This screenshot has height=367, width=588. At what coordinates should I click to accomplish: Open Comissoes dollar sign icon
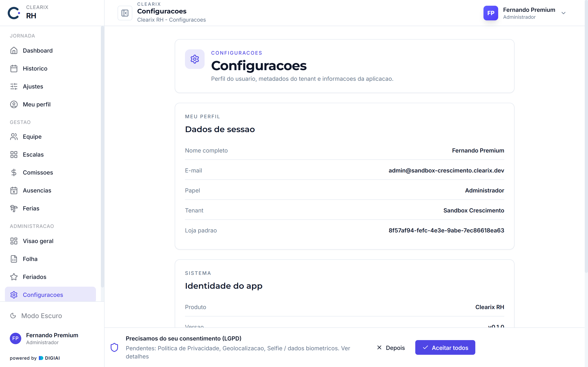tap(14, 172)
